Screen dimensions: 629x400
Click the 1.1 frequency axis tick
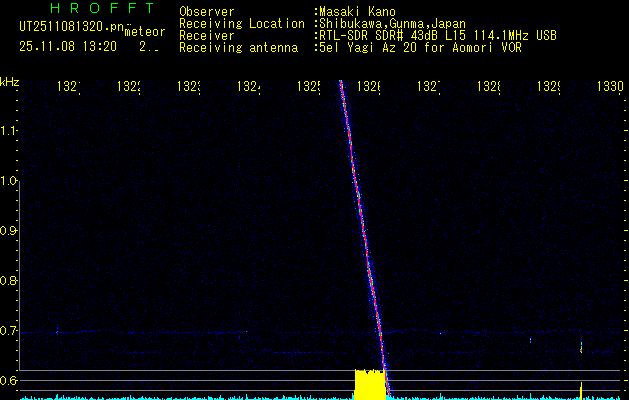point(9,131)
